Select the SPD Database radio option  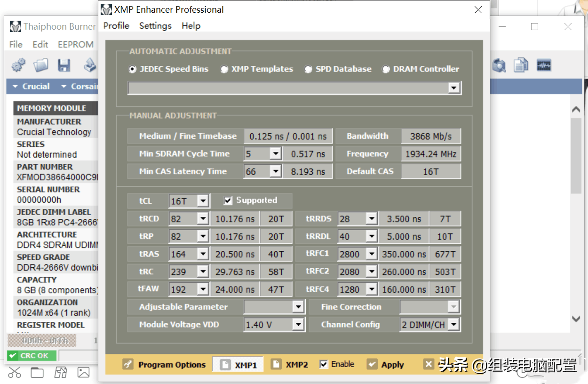[x=309, y=69]
